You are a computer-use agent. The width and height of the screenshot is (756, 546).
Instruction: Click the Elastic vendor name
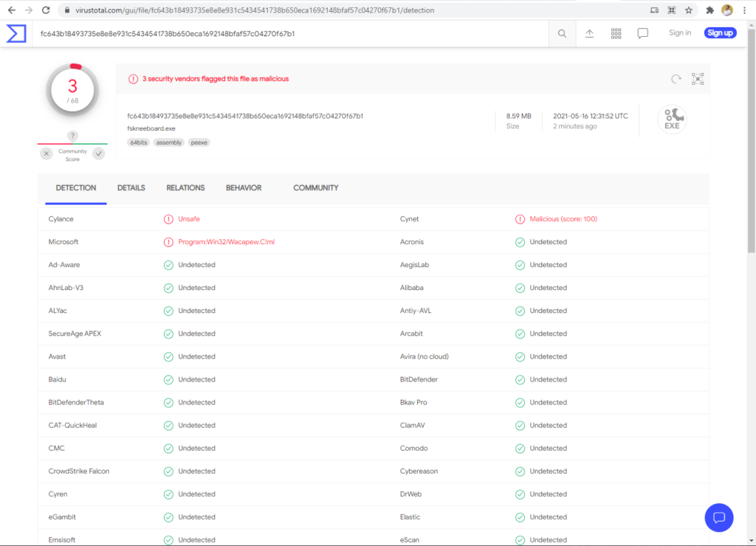pos(410,517)
